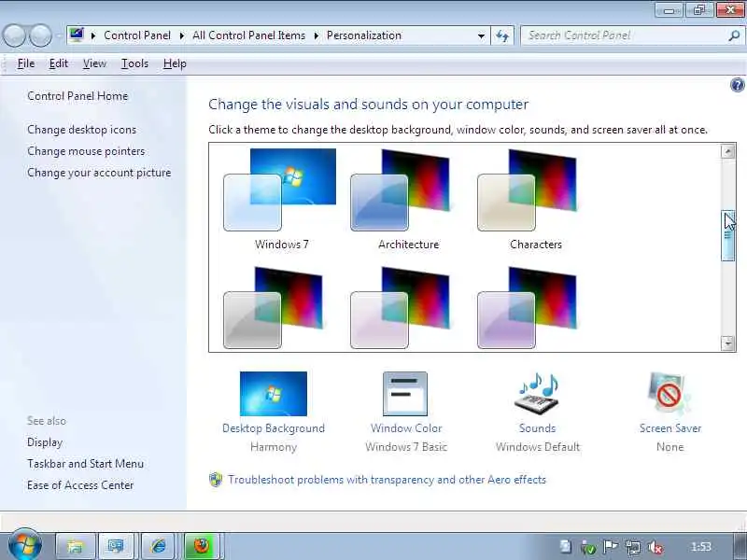Click the network tray icon

633,548
